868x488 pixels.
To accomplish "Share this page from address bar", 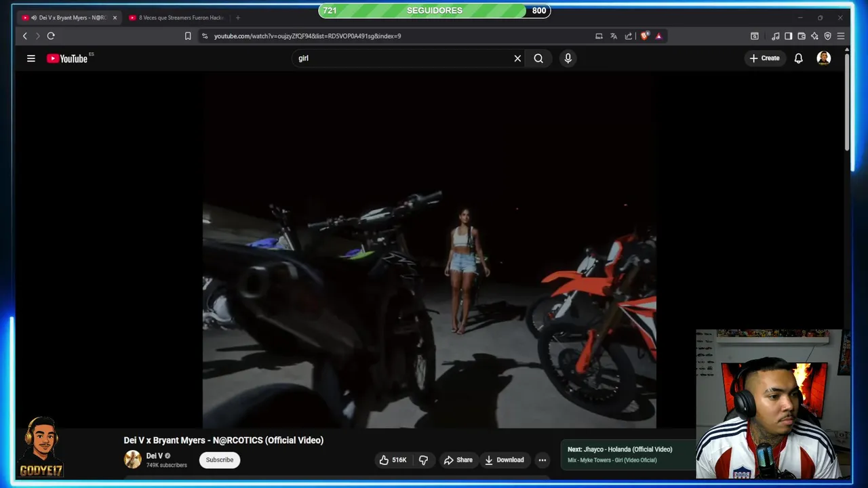I will point(629,36).
